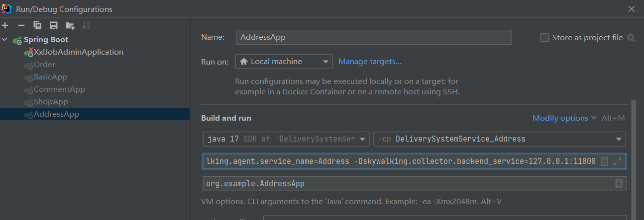
Task: Expand the VM options field editor
Action: tap(617, 161)
